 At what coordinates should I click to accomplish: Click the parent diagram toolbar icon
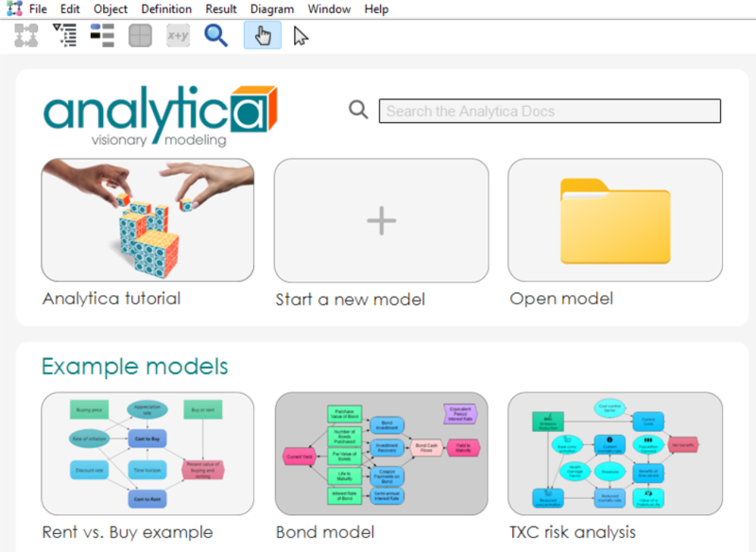click(26, 36)
